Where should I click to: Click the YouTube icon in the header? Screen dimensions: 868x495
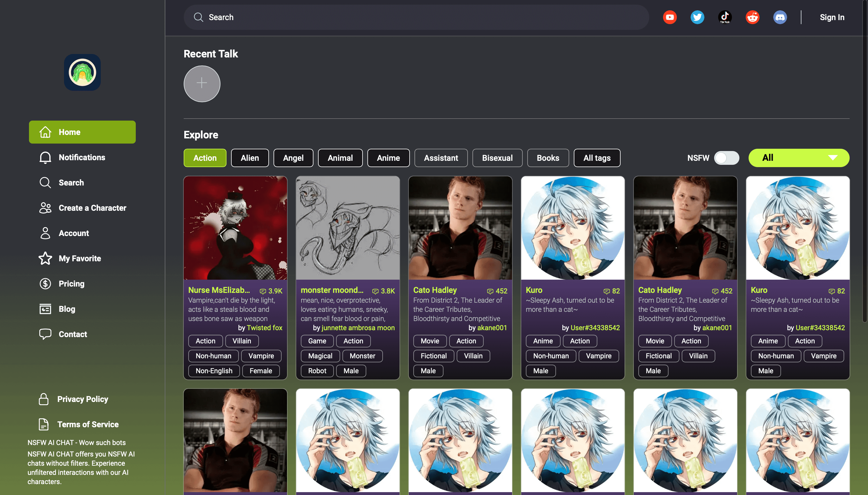tap(669, 17)
